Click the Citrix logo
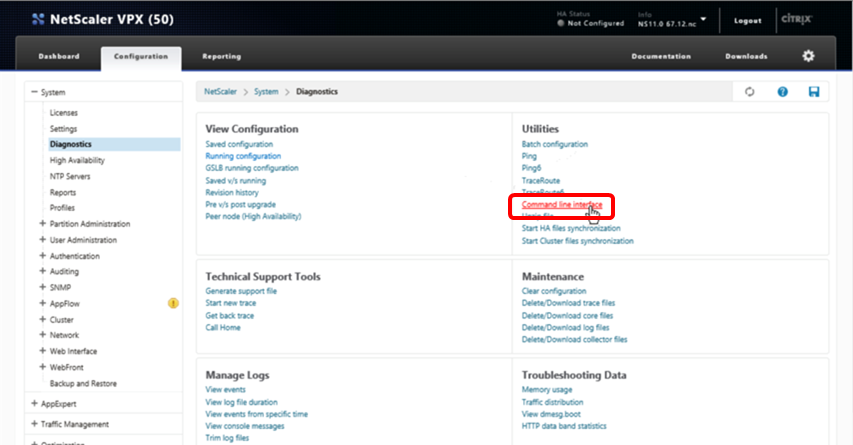Image resolution: width=853 pixels, height=445 pixels. click(x=796, y=19)
